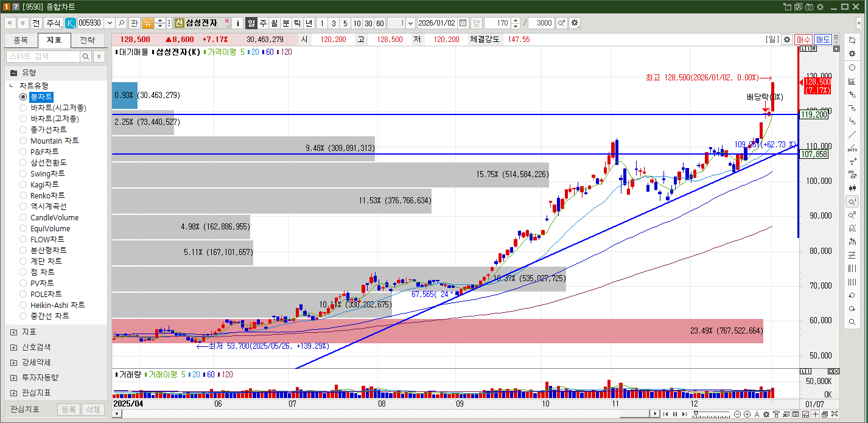Click the zoom in plus circle icon

click(747, 414)
